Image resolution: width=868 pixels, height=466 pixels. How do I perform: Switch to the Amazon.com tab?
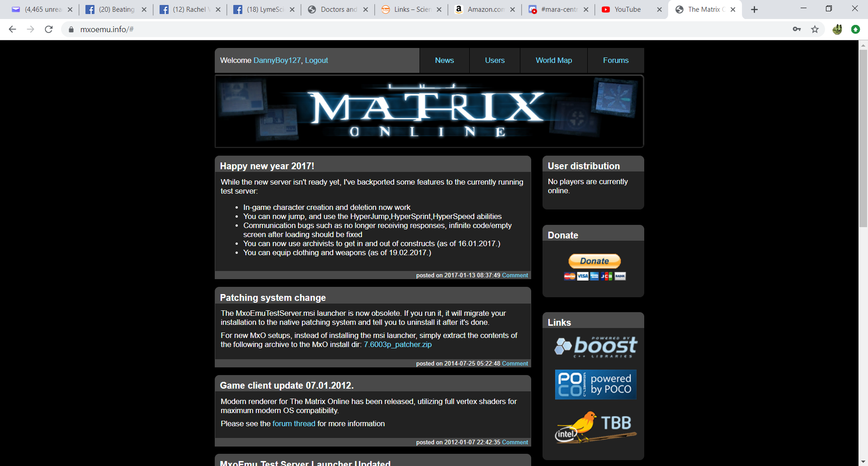(485, 10)
